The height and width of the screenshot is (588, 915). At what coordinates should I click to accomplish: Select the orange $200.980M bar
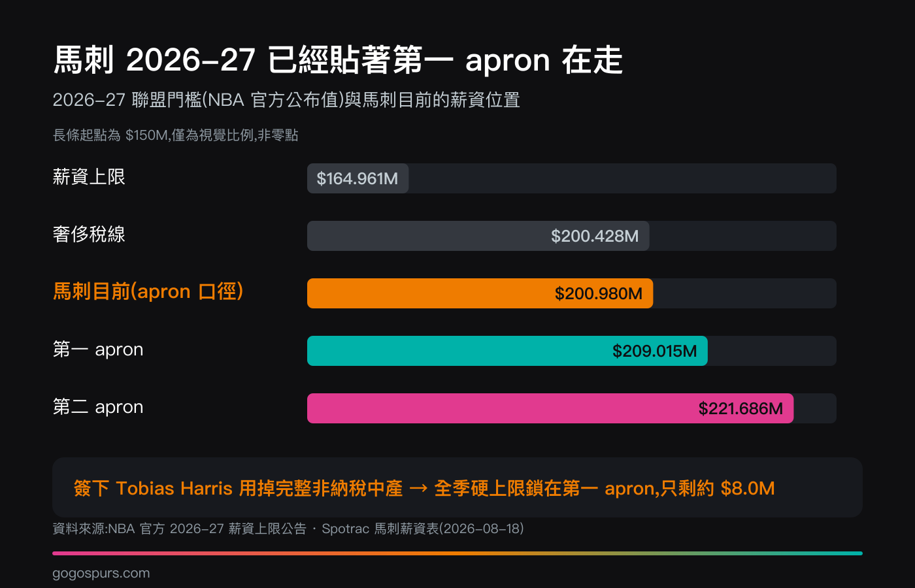click(x=480, y=293)
